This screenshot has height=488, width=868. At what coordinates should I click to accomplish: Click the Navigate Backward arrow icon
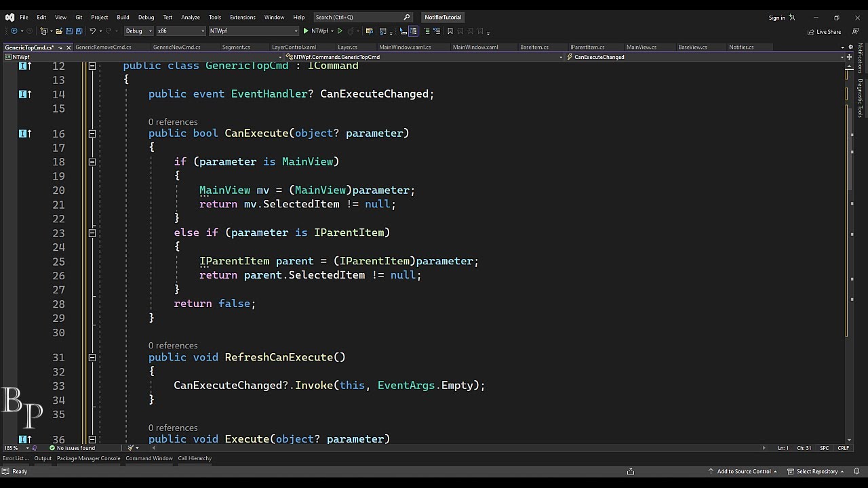coord(14,30)
